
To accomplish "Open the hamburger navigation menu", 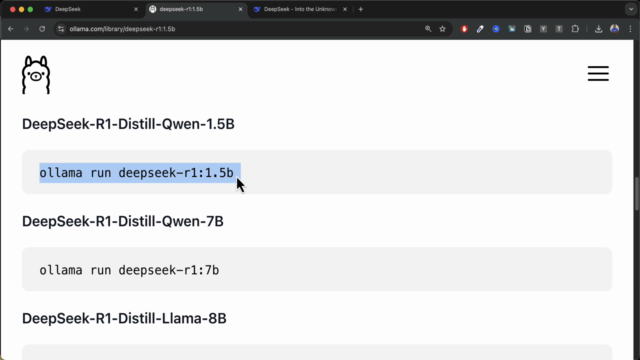I will point(598,73).
